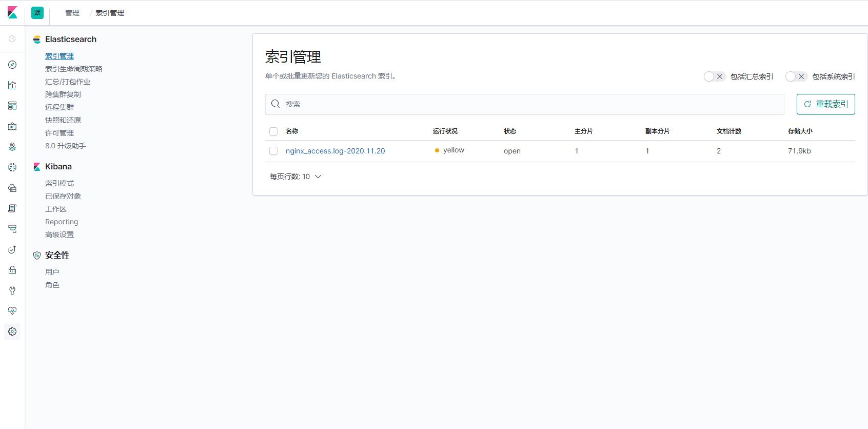Open Maps icon in sidebar
The image size is (868, 429).
tap(12, 147)
